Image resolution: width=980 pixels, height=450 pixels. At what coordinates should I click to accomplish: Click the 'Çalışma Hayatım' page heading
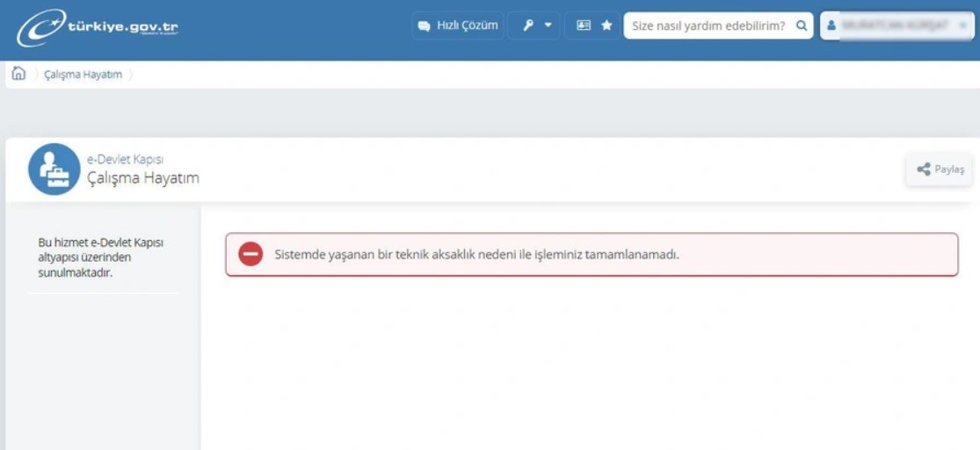point(143,178)
